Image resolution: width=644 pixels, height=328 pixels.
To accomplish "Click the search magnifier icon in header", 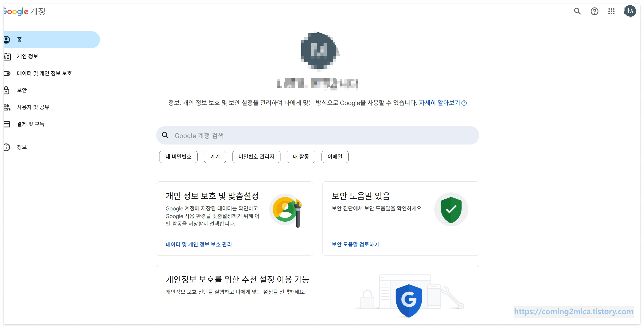I will [577, 11].
